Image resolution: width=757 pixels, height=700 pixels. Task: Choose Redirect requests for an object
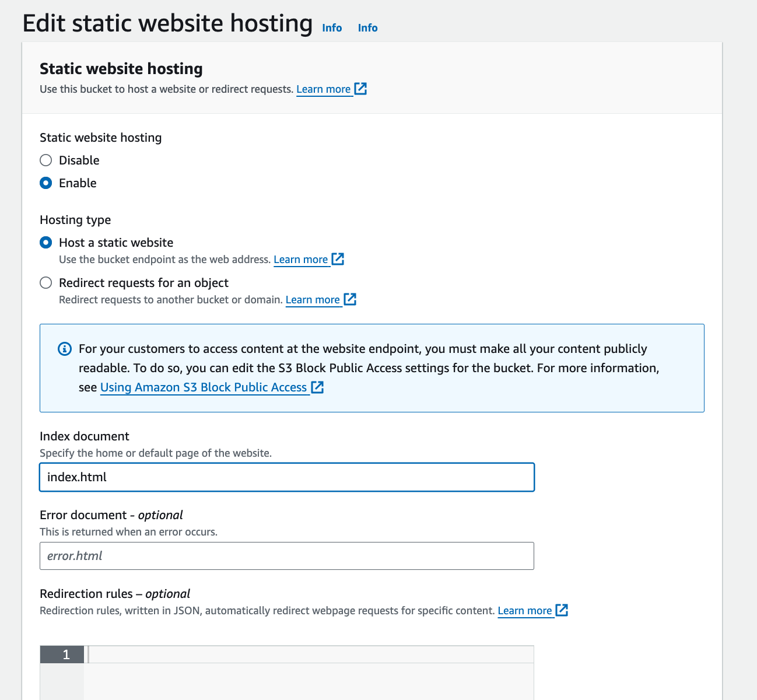46,283
